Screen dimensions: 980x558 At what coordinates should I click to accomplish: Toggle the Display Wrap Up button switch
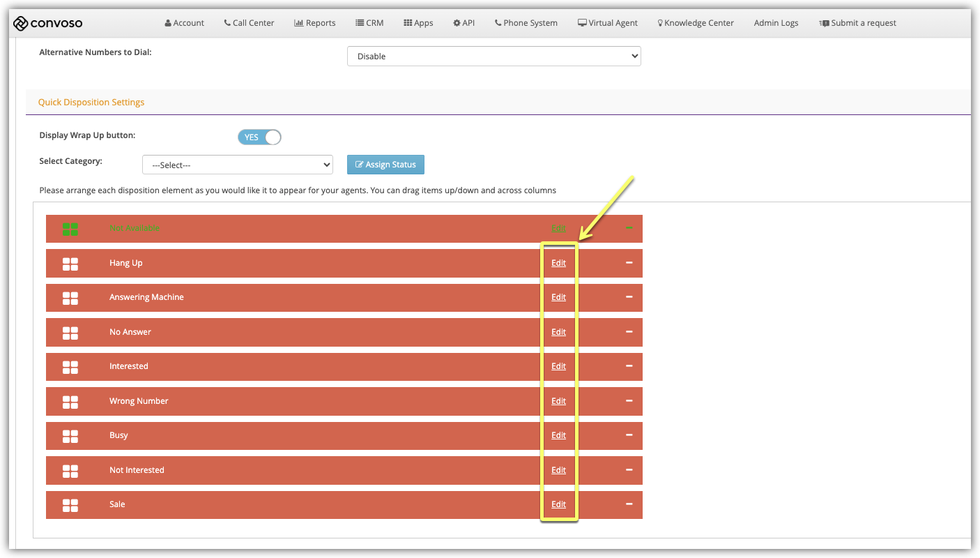pos(259,137)
